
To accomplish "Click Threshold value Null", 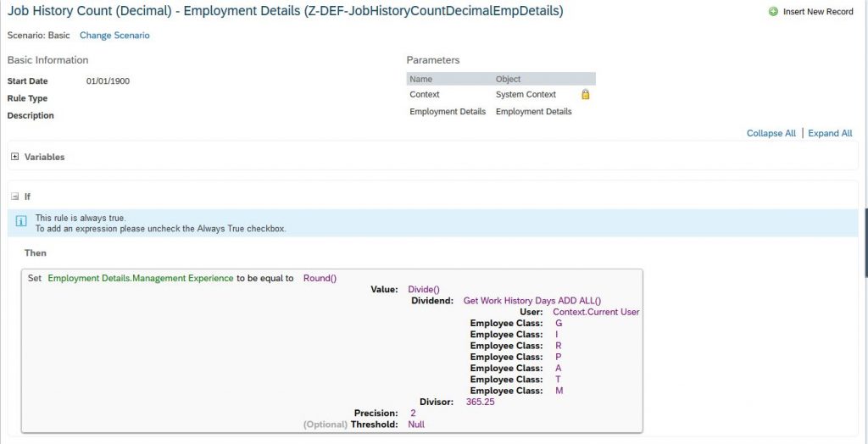I will 416,425.
